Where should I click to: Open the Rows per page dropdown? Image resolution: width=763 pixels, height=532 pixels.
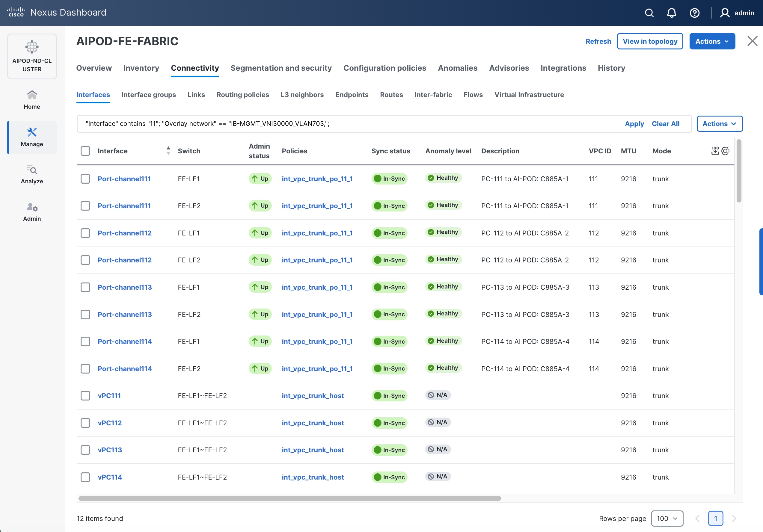click(x=667, y=519)
